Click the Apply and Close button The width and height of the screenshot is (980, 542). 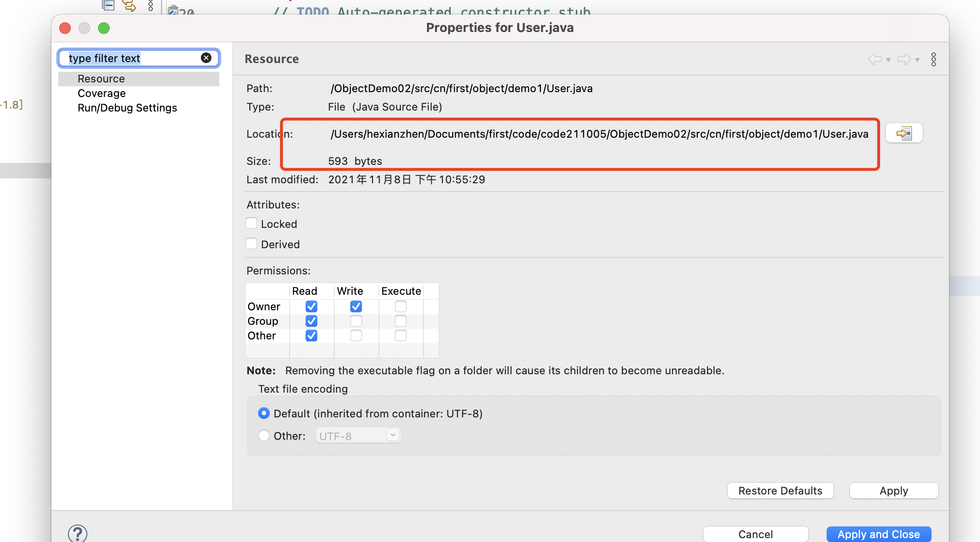(879, 534)
